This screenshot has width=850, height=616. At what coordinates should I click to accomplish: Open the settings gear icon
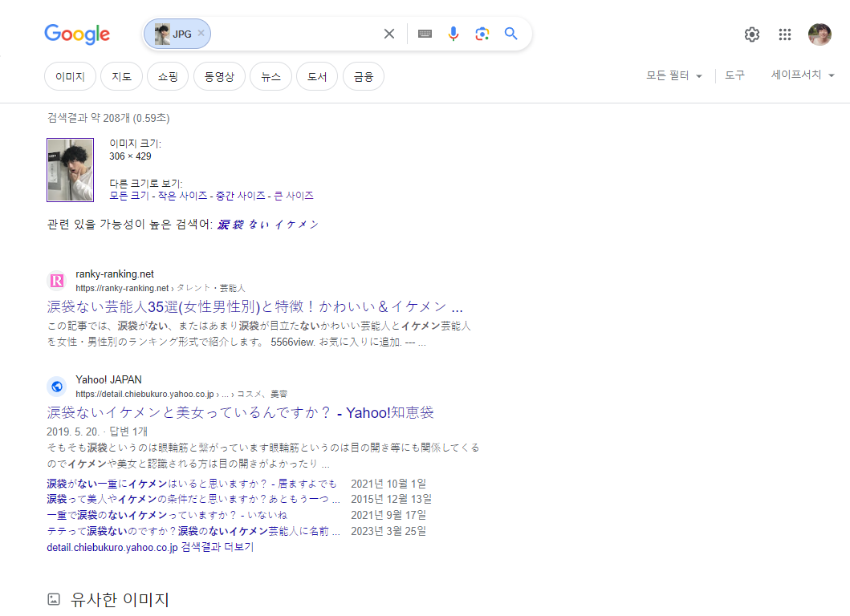click(x=752, y=34)
